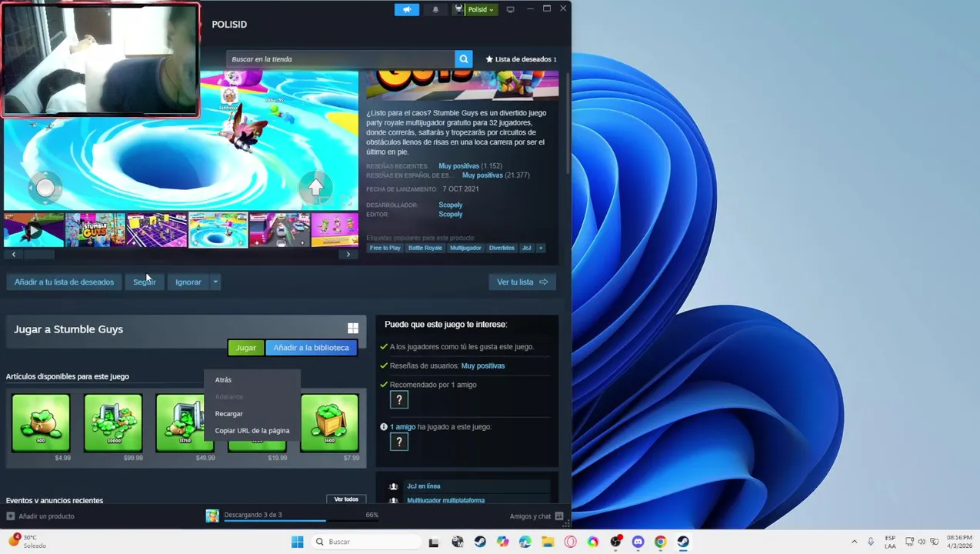Click 'Añadir a tu lista de deseados'
This screenshot has width=980, height=554.
[x=64, y=282]
